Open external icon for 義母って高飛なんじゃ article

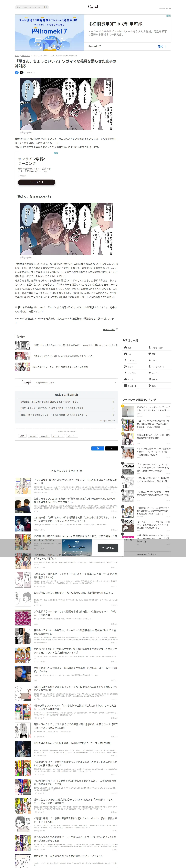pyautogui.click(x=113, y=414)
